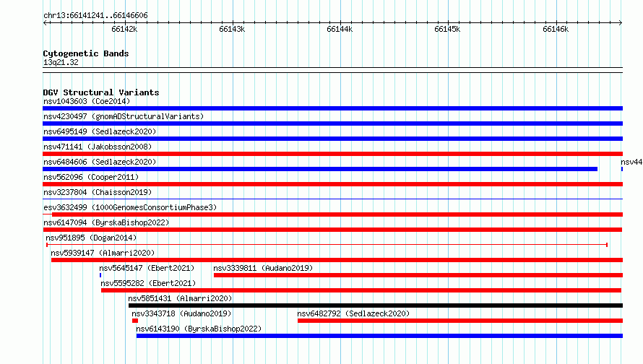Click nsv3237804 (Chaisson2019) label
Image resolution: width=643 pixels, height=364 pixels.
[98, 192]
